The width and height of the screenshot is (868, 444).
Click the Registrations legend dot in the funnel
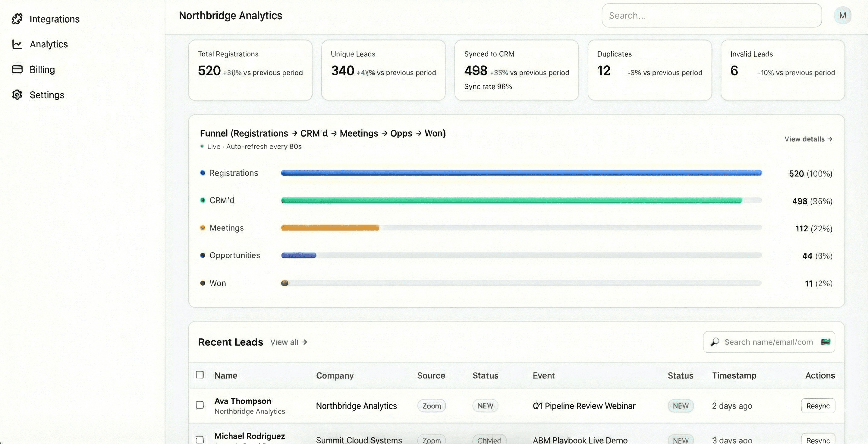click(202, 173)
